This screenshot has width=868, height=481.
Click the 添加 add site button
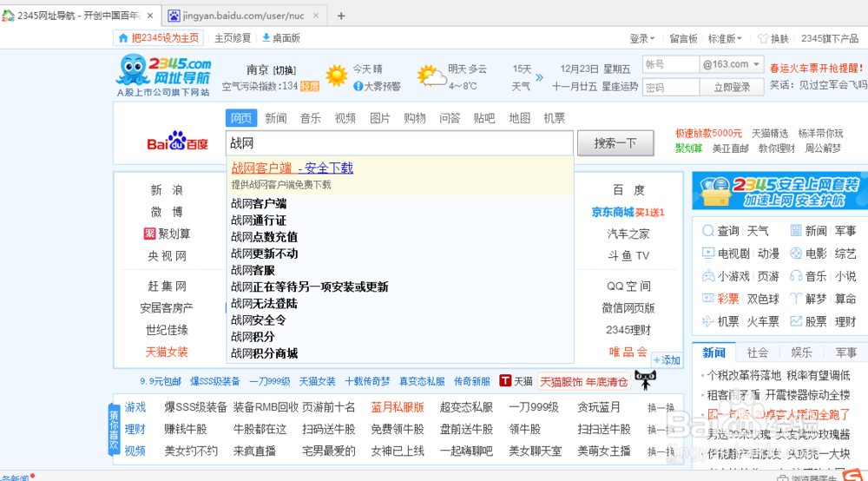[x=667, y=360]
